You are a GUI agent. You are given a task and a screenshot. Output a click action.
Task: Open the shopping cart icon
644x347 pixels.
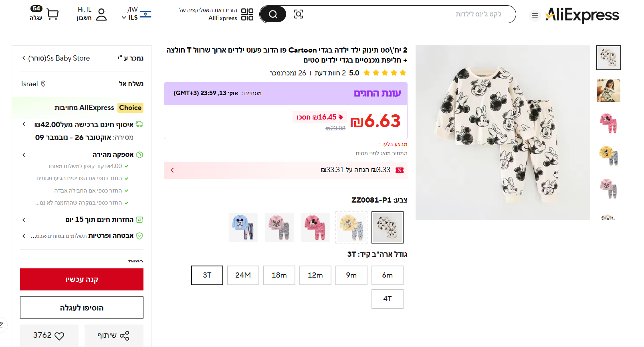point(52,14)
